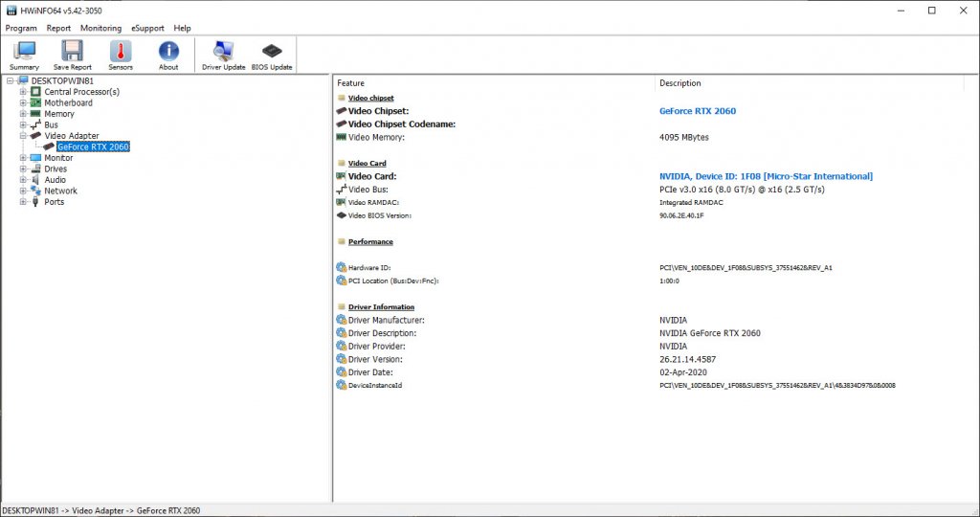
Task: Click the Network icon in tree
Action: pyautogui.click(x=35, y=191)
